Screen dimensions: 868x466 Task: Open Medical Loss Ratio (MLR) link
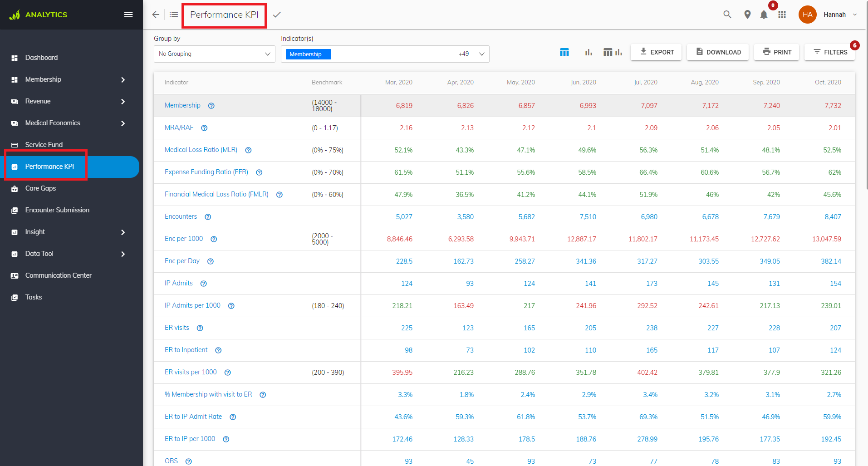coord(201,150)
